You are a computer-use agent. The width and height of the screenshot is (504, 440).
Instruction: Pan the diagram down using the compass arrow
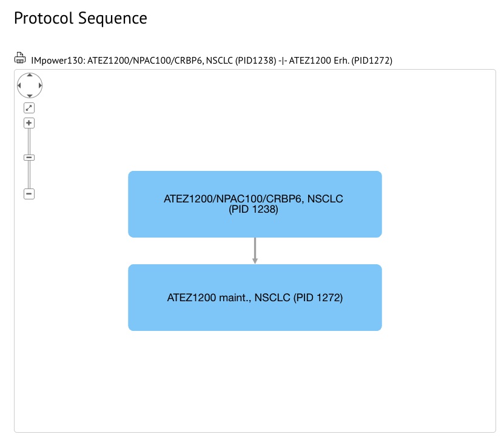tap(29, 95)
